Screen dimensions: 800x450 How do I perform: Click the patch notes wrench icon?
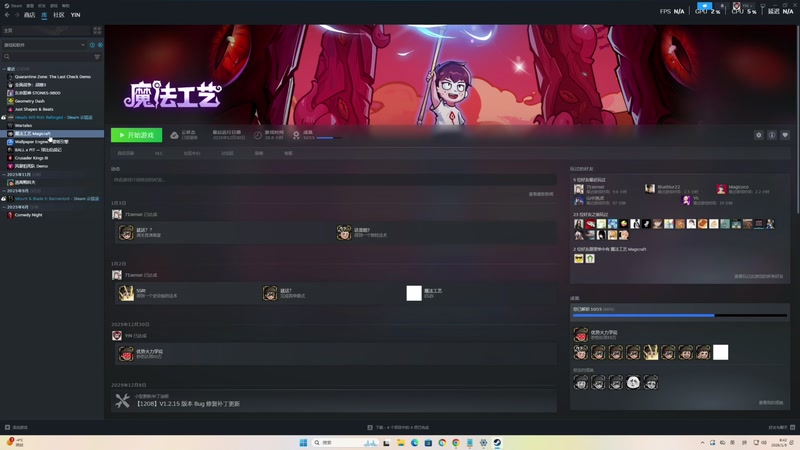(122, 401)
